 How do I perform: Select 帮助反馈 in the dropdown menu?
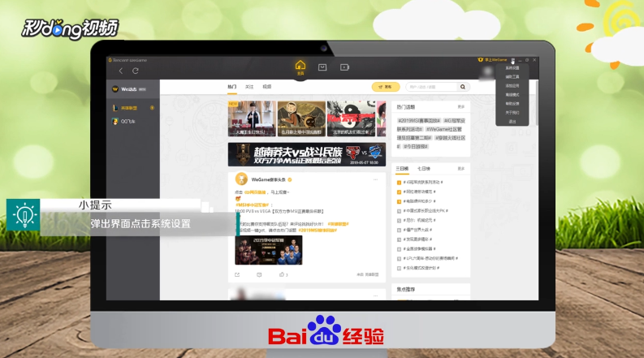pos(512,103)
